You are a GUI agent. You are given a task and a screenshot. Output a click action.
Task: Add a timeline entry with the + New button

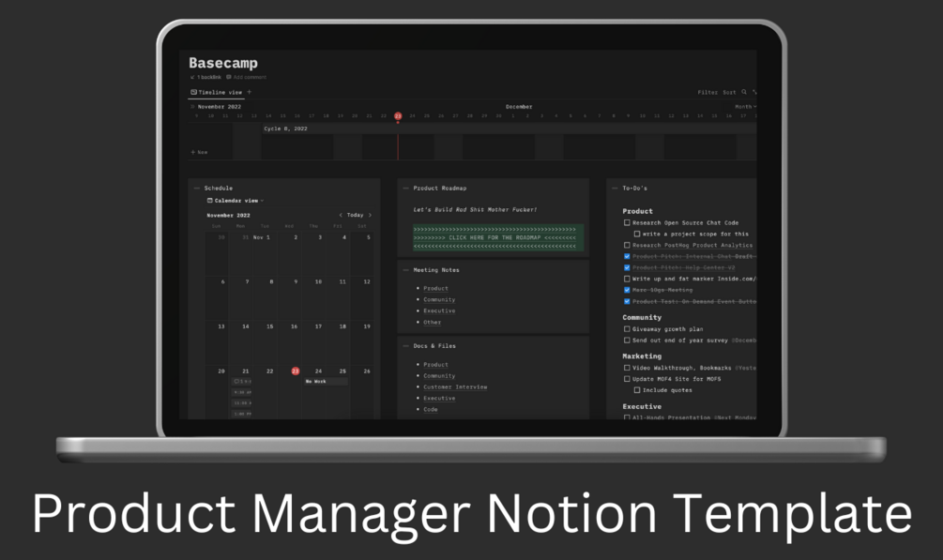(x=199, y=151)
